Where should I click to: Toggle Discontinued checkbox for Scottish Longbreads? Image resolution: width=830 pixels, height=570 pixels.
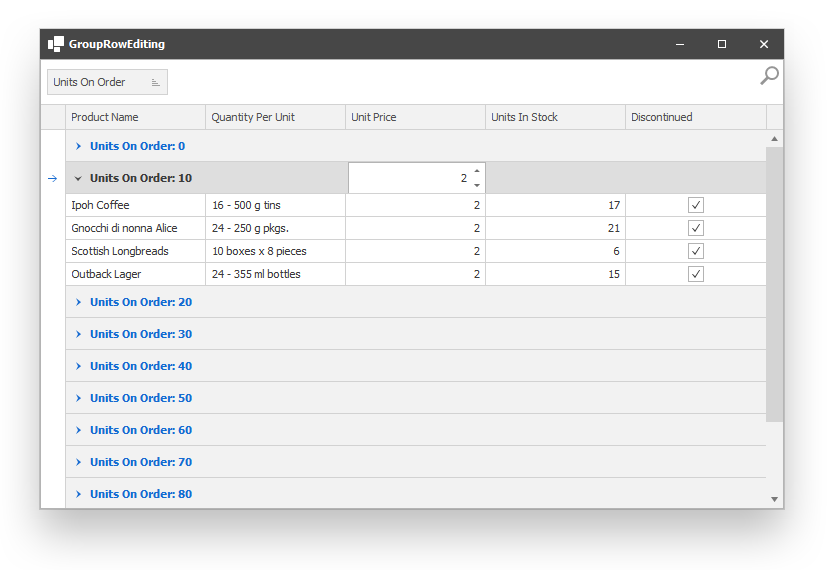point(696,251)
